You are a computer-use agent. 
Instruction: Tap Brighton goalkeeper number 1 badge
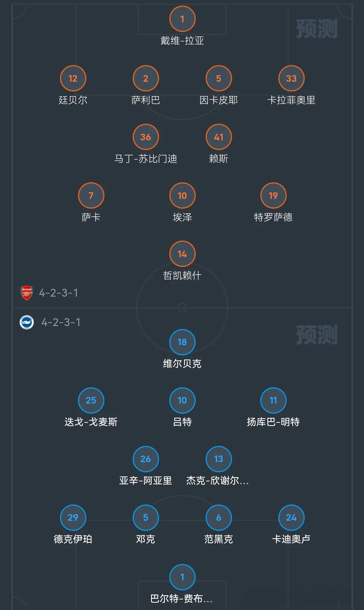tap(182, 577)
